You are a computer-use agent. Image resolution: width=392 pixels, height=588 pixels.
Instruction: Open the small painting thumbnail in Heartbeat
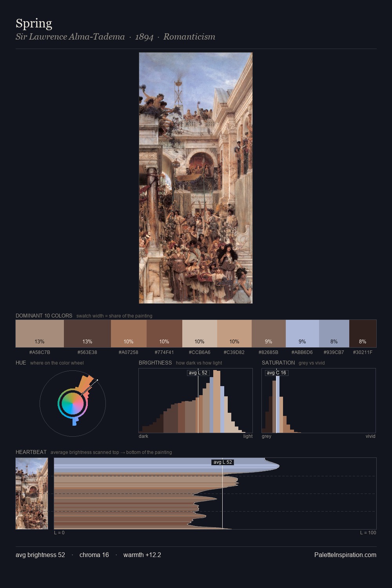coord(32,494)
